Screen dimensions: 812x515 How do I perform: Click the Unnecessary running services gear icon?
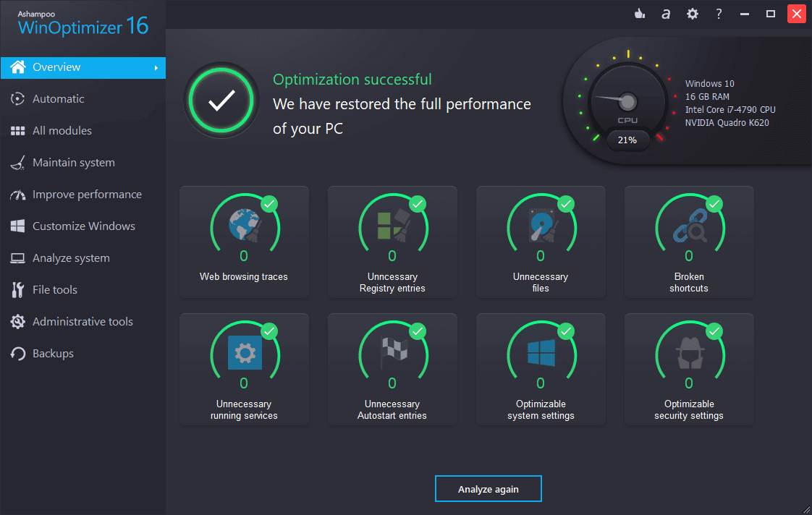point(245,352)
